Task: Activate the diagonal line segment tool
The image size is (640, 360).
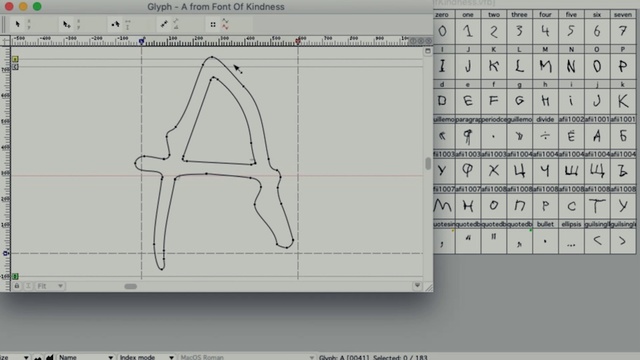Action: click(x=164, y=24)
